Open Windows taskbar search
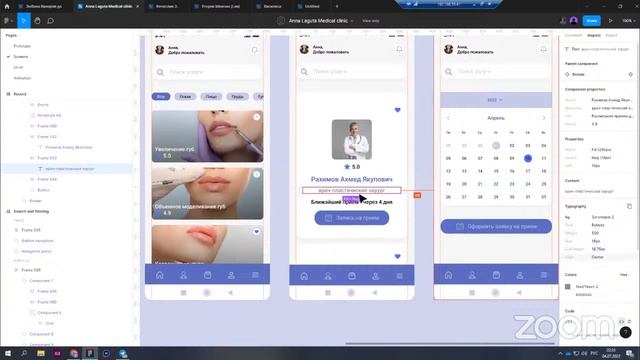Screen dimensions: 640x360 [x=24, y=353]
